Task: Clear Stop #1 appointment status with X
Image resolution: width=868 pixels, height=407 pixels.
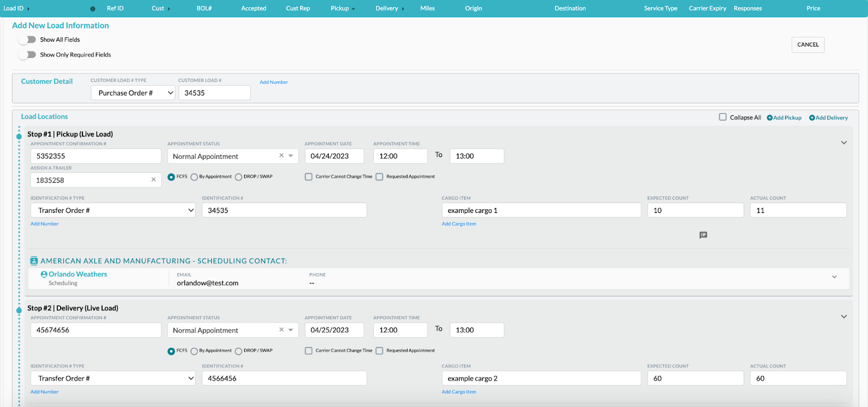Action: click(282, 156)
